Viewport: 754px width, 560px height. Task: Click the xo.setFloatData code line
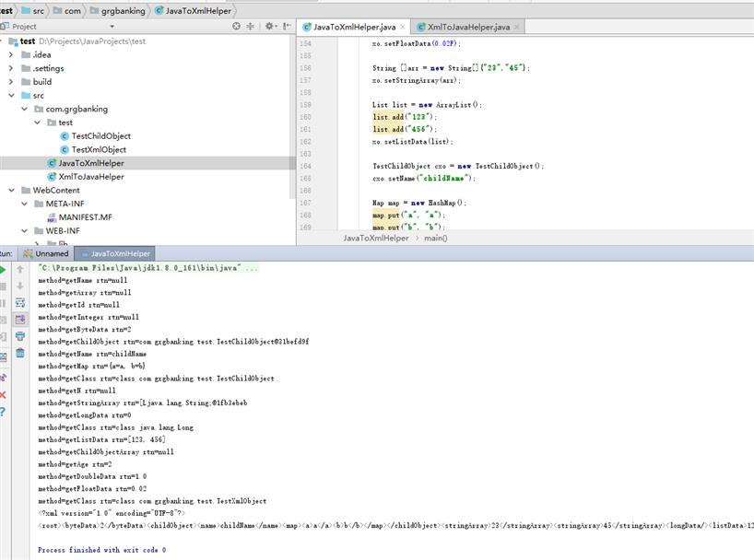point(417,43)
